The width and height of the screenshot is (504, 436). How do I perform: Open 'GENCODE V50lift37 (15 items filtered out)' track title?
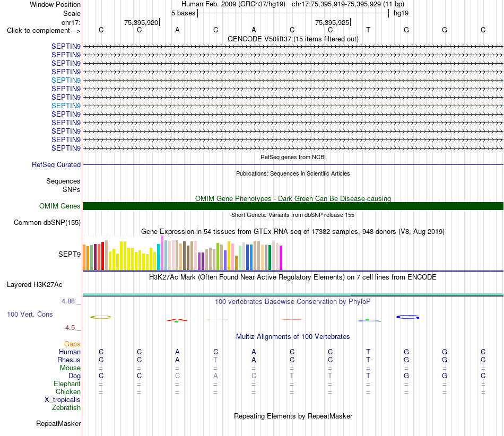tap(293, 39)
